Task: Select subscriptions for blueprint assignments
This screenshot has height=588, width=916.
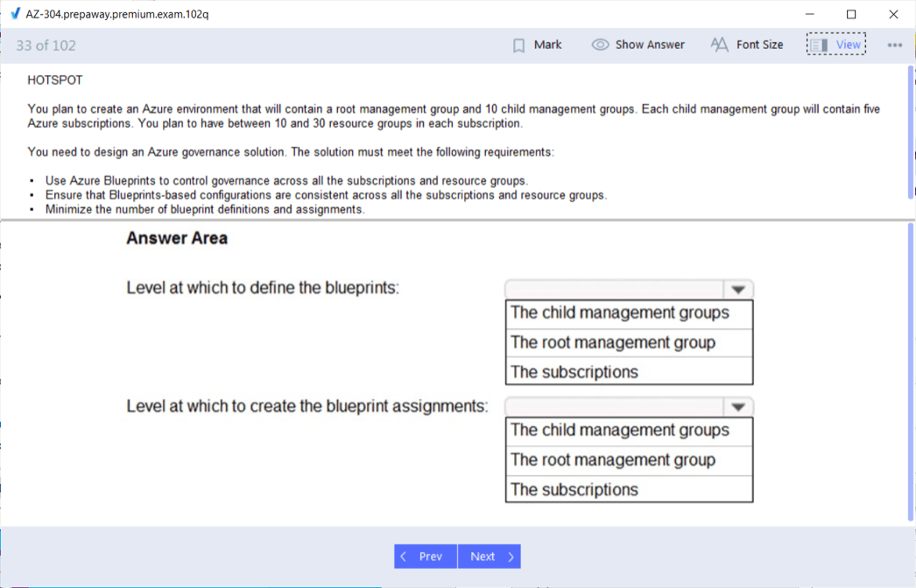Action: pyautogui.click(x=629, y=489)
